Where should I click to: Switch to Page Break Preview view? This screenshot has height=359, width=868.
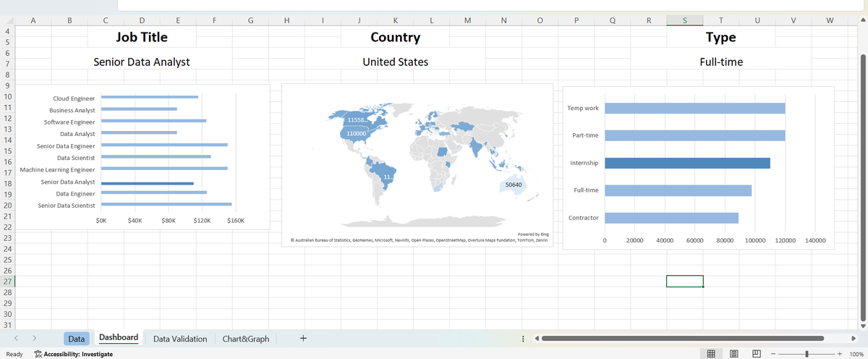click(x=757, y=354)
